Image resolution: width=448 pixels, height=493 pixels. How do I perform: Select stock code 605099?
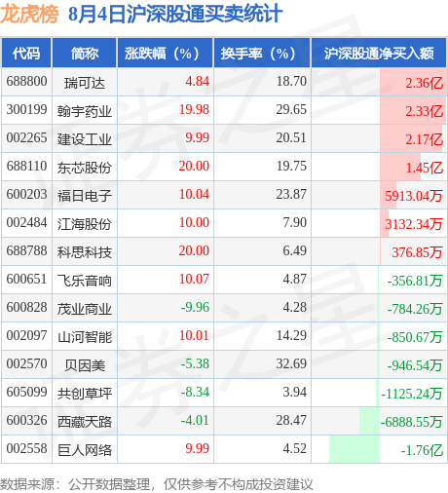pyautogui.click(x=26, y=392)
